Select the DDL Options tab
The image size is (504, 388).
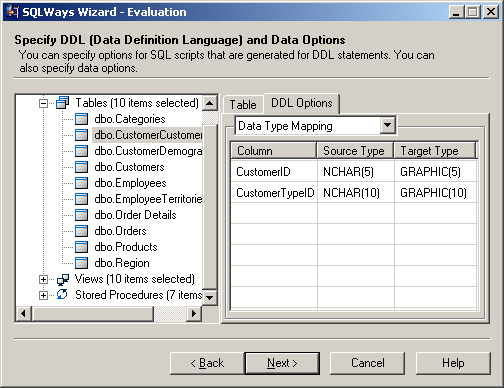pos(302,103)
